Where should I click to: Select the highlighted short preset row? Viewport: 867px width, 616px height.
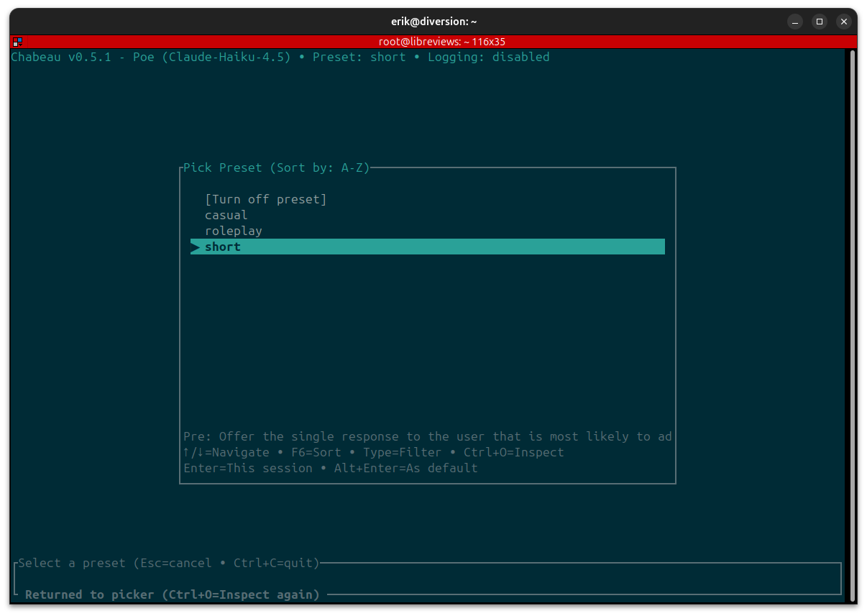(427, 247)
